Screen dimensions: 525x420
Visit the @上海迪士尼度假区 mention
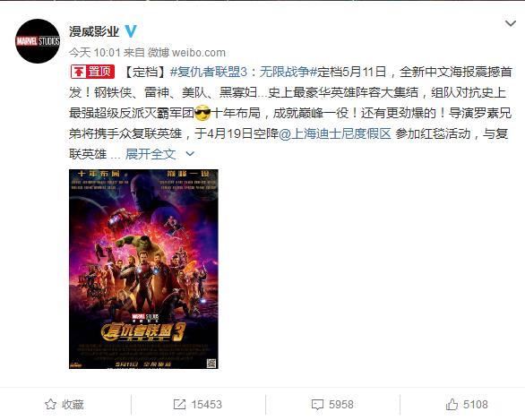point(335,133)
